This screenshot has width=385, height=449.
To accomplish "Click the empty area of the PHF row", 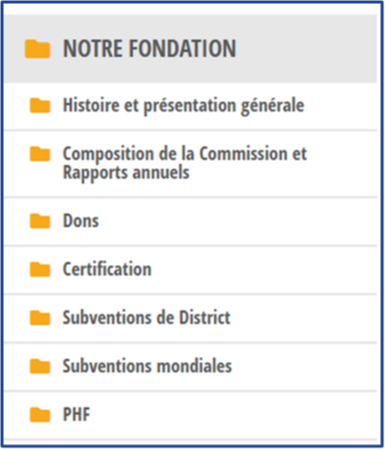I will (233, 414).
